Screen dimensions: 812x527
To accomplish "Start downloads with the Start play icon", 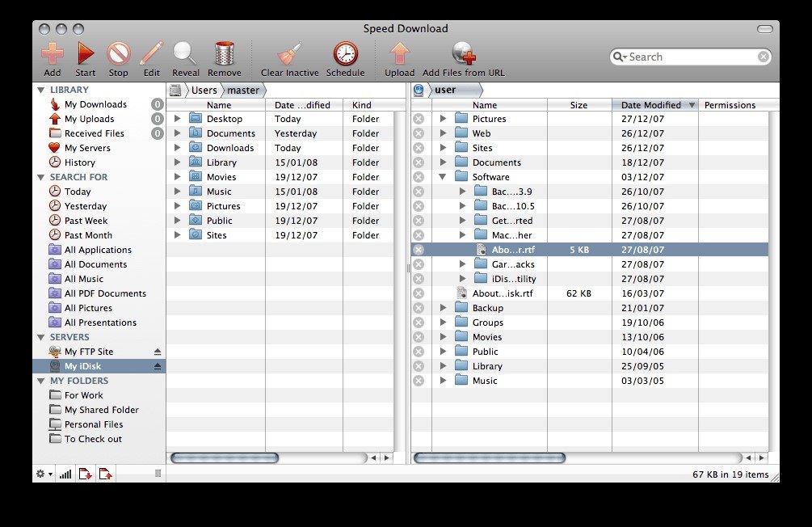I will (86, 53).
